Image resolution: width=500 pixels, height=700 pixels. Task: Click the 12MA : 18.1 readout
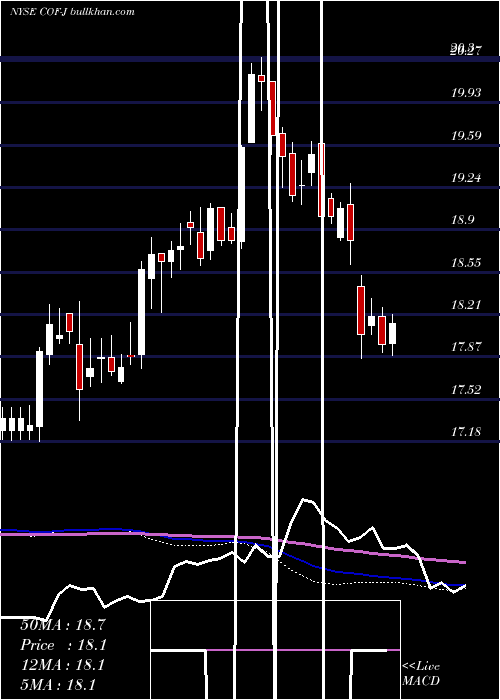pyautogui.click(x=63, y=665)
